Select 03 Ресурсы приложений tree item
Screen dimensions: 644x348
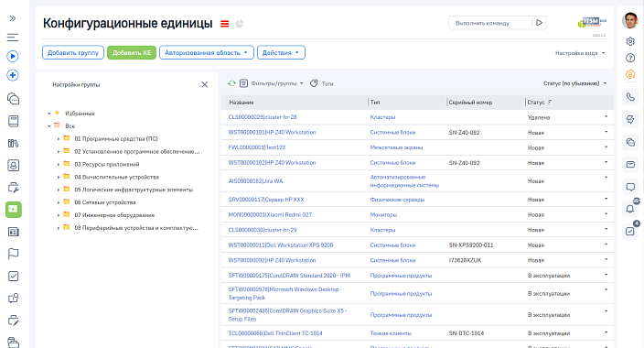pos(107,164)
